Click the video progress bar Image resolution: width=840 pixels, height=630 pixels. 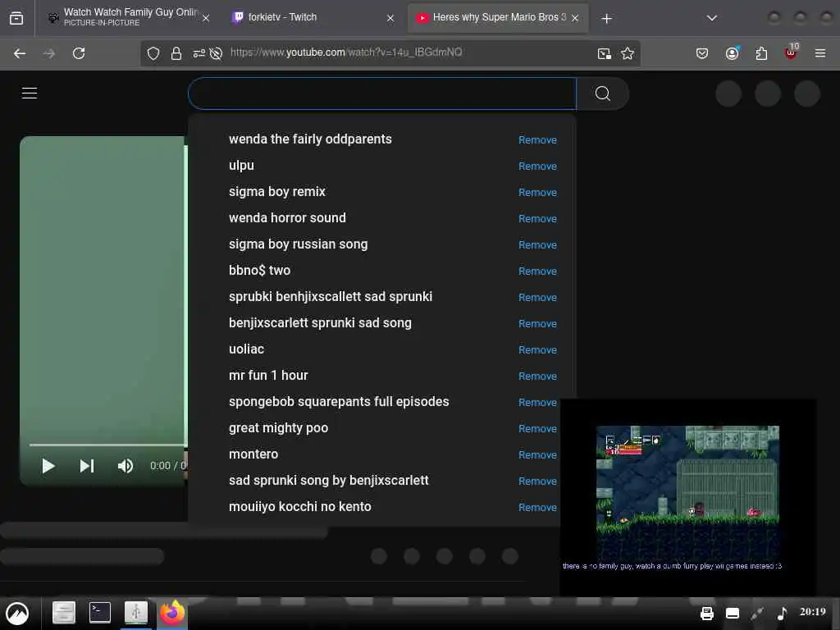108,445
